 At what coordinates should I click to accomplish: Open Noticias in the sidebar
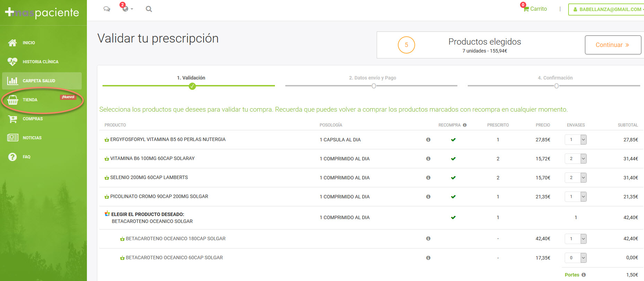42,138
